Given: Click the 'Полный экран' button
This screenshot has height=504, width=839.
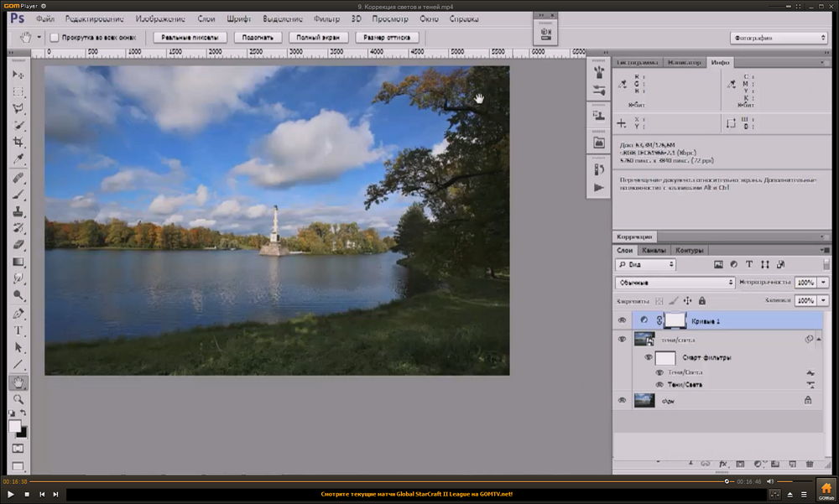Looking at the screenshot, I should click(x=319, y=38).
